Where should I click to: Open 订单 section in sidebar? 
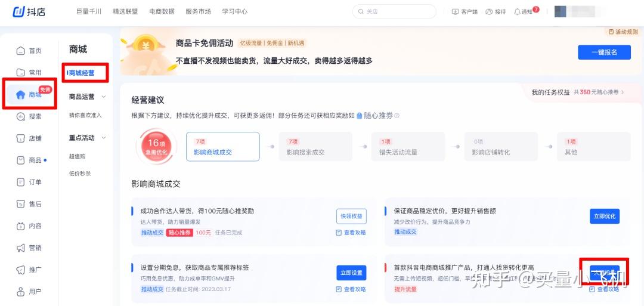tap(29, 182)
